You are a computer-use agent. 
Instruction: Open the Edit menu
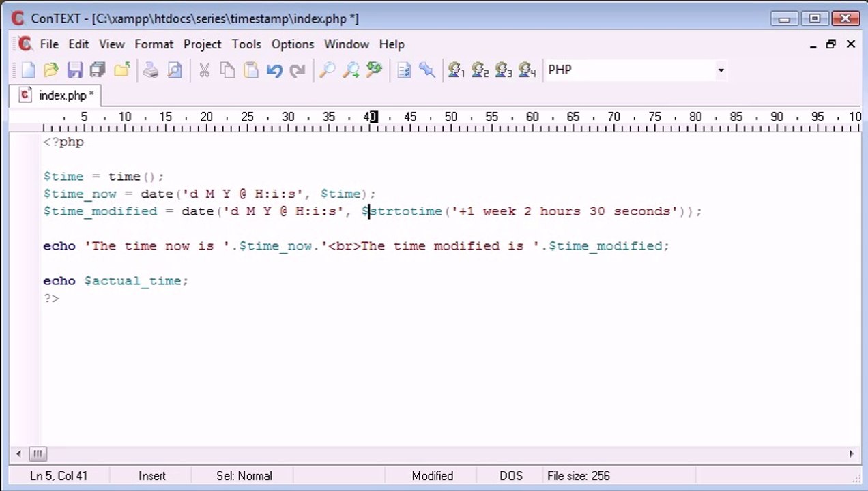pyautogui.click(x=78, y=44)
